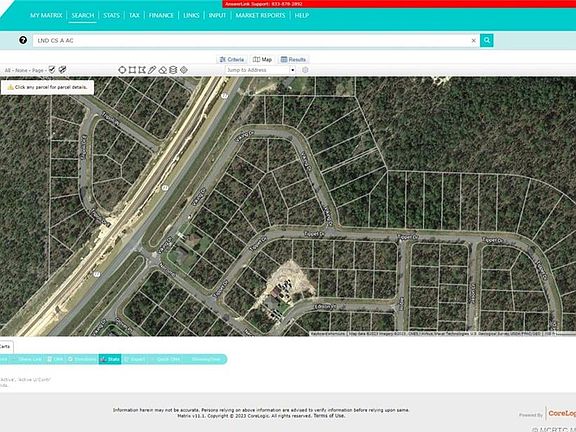Open the black question mark help icon
Image resolution: width=576 pixels, height=432 pixels.
(23, 40)
